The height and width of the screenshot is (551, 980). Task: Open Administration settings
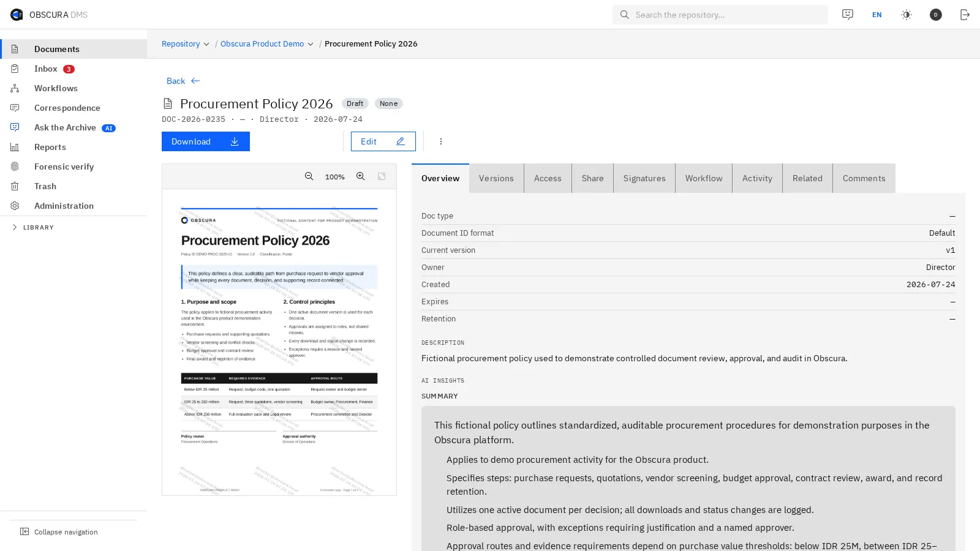tap(73, 206)
